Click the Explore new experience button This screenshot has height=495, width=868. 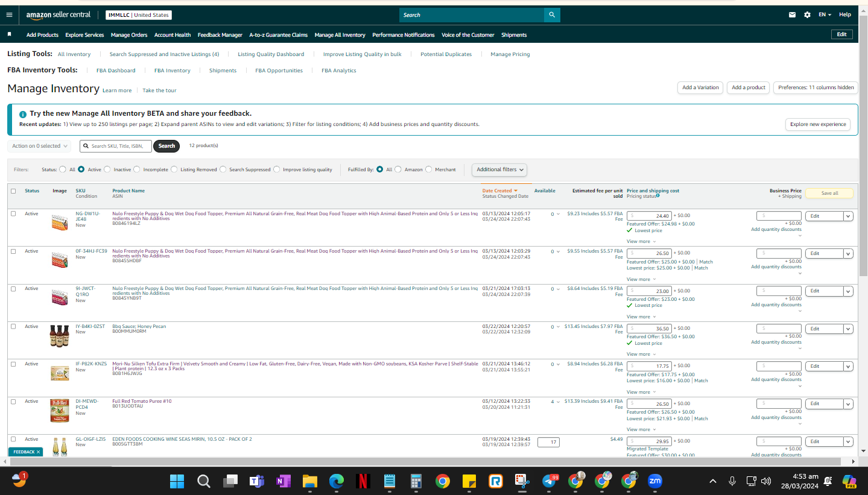tap(818, 124)
